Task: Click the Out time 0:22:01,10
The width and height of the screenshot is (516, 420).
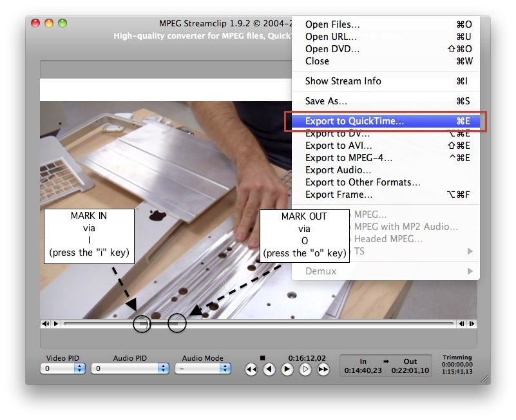Action: (x=410, y=370)
